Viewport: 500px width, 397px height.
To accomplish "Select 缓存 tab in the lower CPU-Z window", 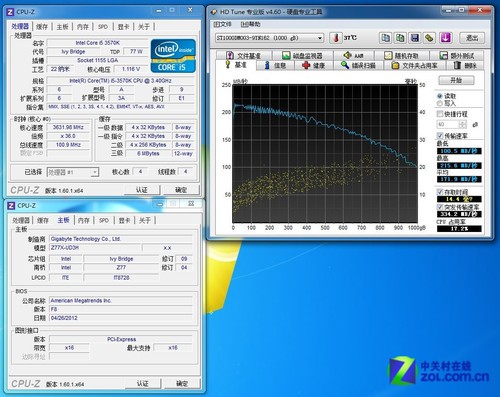I will (x=43, y=220).
